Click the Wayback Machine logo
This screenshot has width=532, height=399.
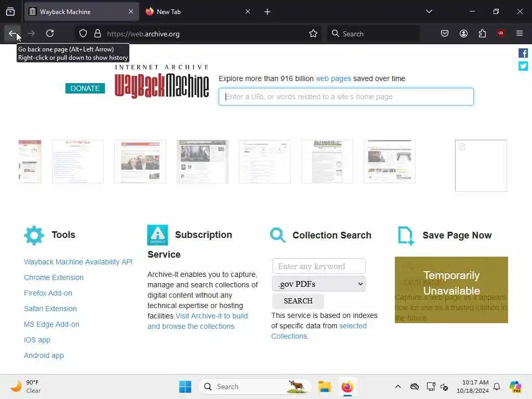point(162,82)
